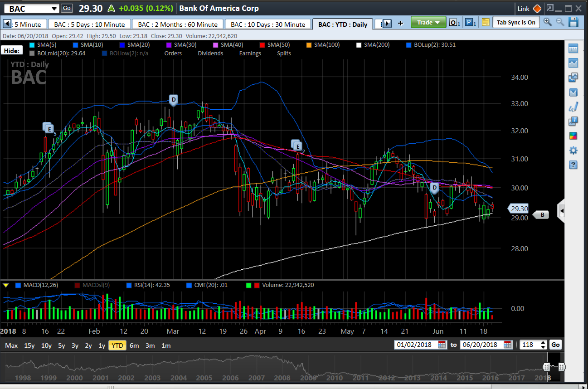Click the Tab Sync is On button
The image size is (588, 389).
516,22
